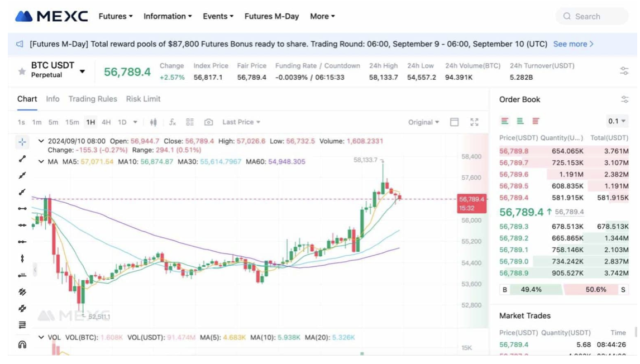Select the crosshair cursor tool
The height and width of the screenshot is (364, 640).
[x=22, y=142]
